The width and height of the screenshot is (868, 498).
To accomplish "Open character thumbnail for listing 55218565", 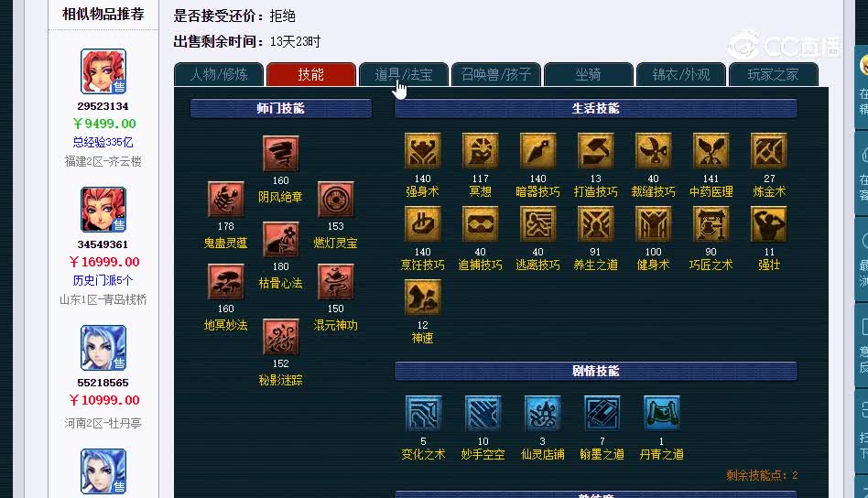I will pos(103,348).
